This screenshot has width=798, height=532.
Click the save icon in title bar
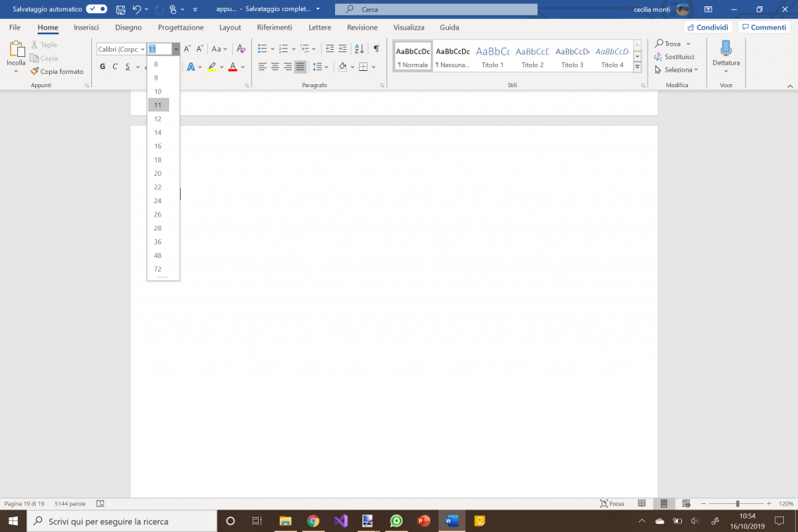[x=121, y=9]
